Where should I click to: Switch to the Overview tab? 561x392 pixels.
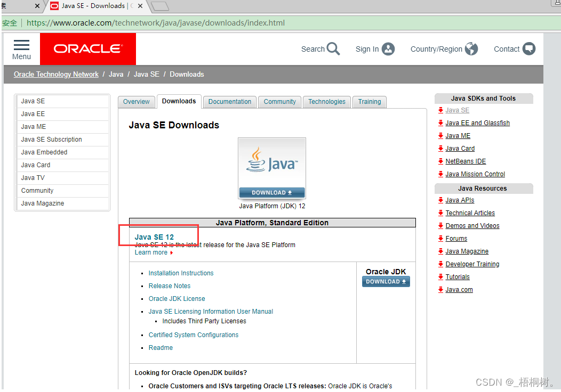137,102
